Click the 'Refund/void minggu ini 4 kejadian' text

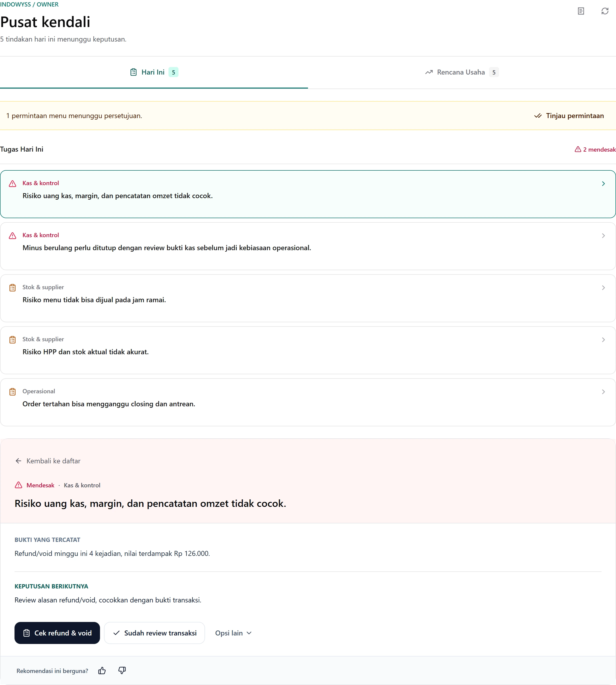[x=112, y=554]
